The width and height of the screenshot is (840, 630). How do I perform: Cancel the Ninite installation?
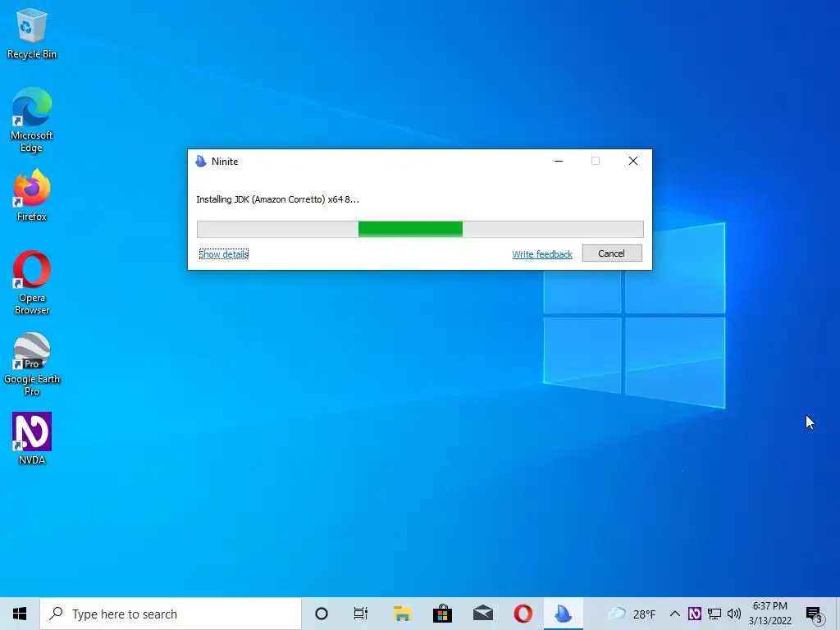(612, 253)
